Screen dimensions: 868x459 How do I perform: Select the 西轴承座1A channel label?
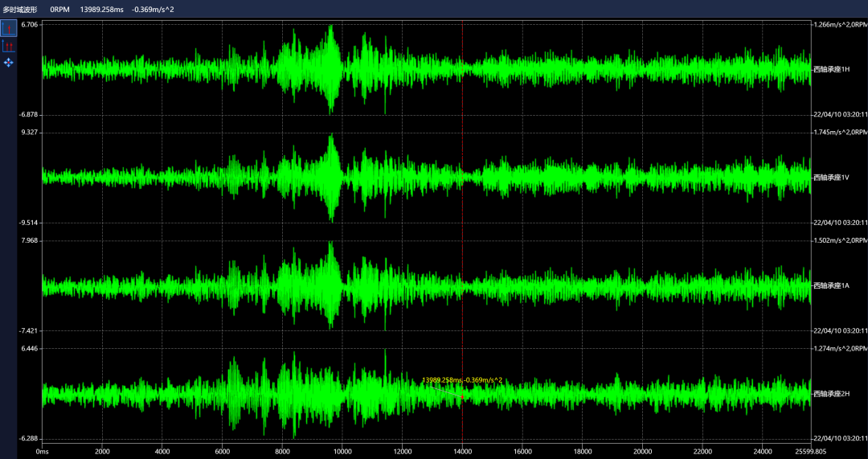pyautogui.click(x=831, y=285)
